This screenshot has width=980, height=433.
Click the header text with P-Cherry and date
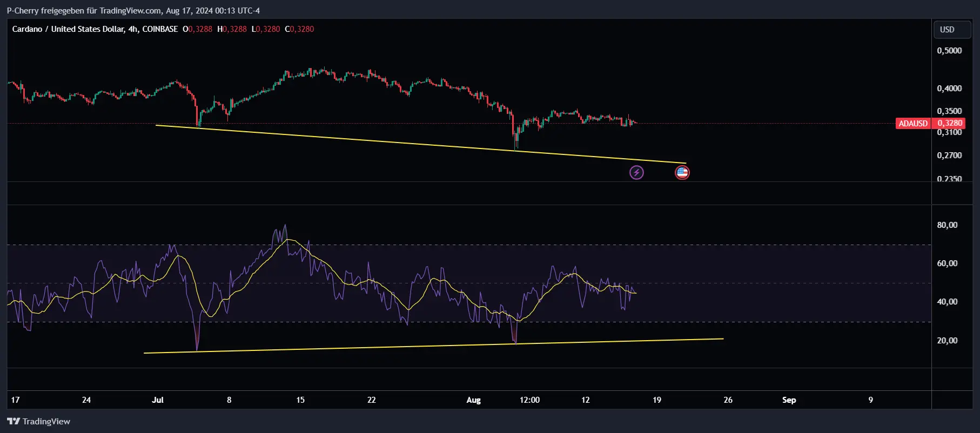tap(133, 10)
